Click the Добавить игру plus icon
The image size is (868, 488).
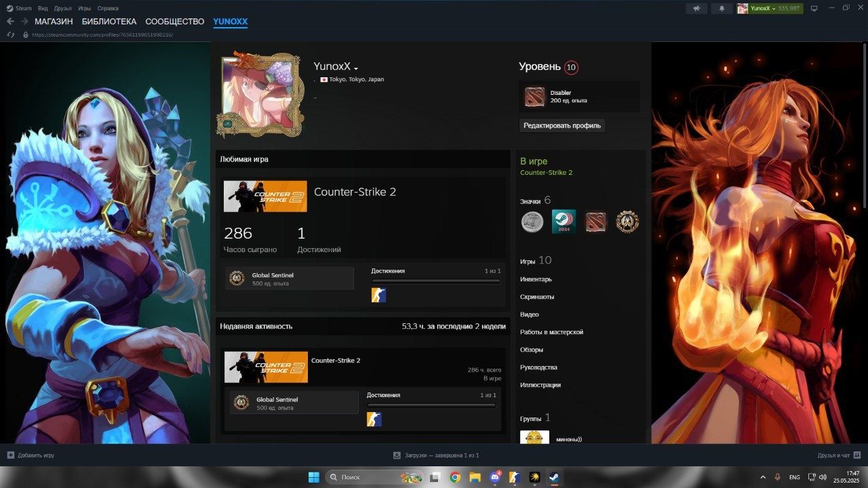tap(10, 455)
